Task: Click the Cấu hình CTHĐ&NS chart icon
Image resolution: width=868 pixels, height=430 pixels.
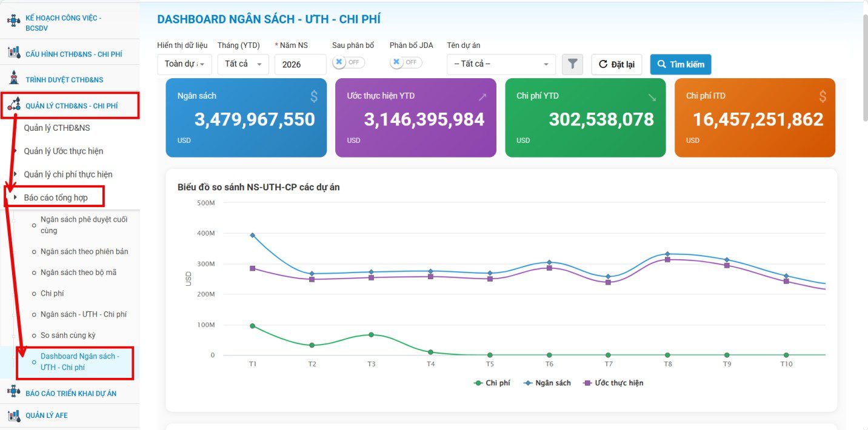Action: [13, 53]
